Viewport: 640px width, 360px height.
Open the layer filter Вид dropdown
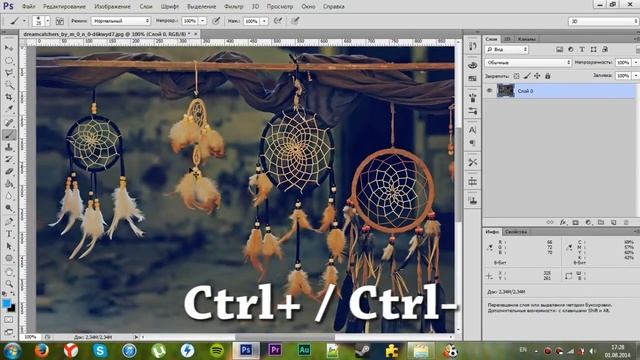coord(507,49)
